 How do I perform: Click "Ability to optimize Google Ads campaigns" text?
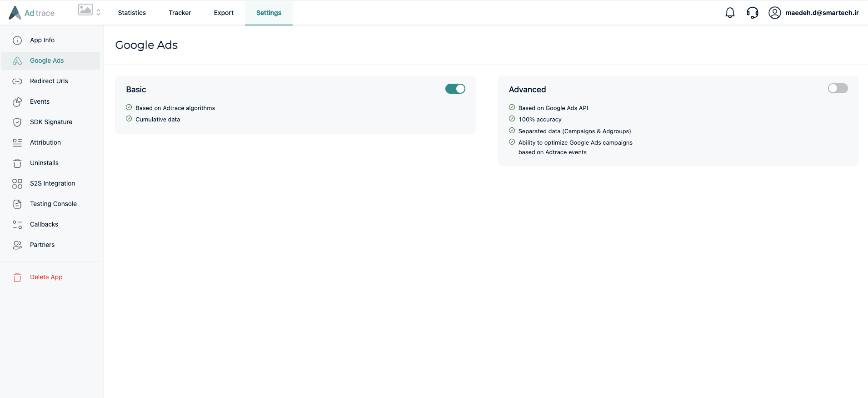pos(575,142)
